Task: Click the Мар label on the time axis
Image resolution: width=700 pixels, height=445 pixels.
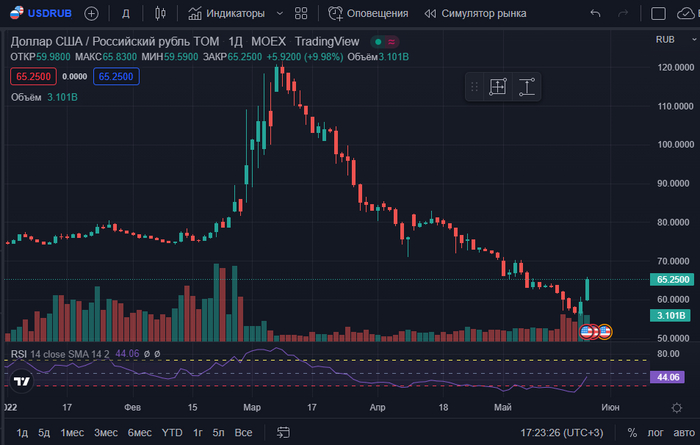Action: (x=252, y=408)
